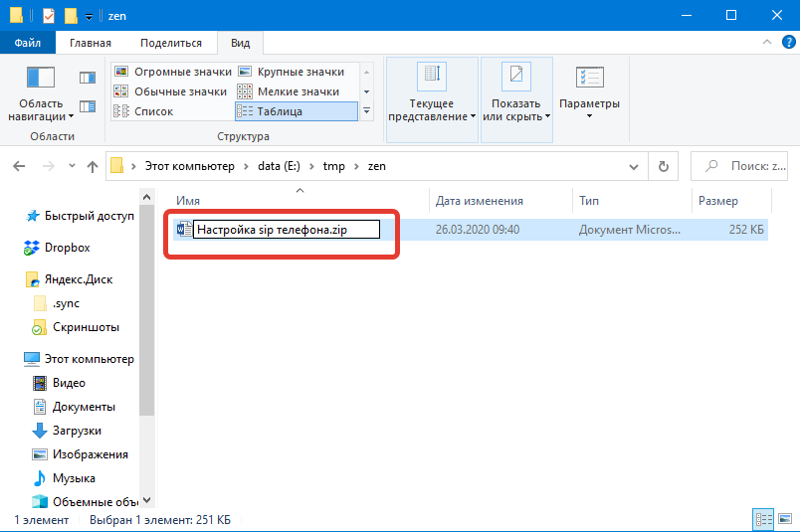Focus the search box Поиск
Image resolution: width=800 pixels, height=532 pixels.
[x=739, y=166]
